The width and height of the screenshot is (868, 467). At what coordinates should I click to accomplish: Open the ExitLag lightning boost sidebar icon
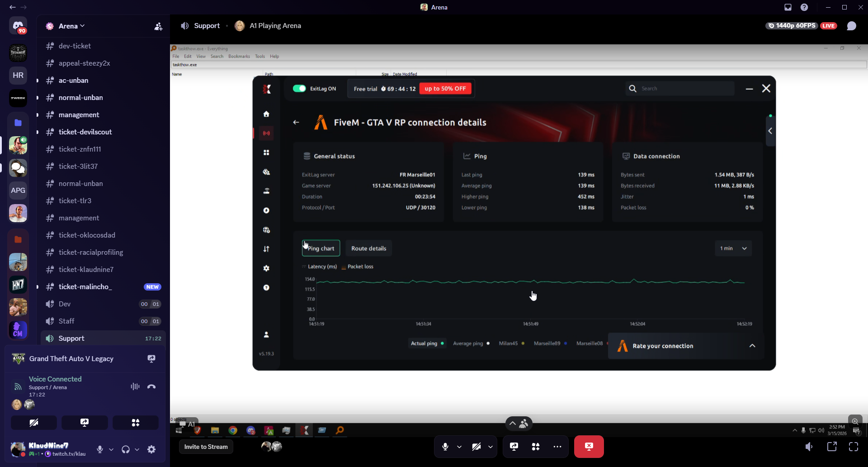click(266, 210)
